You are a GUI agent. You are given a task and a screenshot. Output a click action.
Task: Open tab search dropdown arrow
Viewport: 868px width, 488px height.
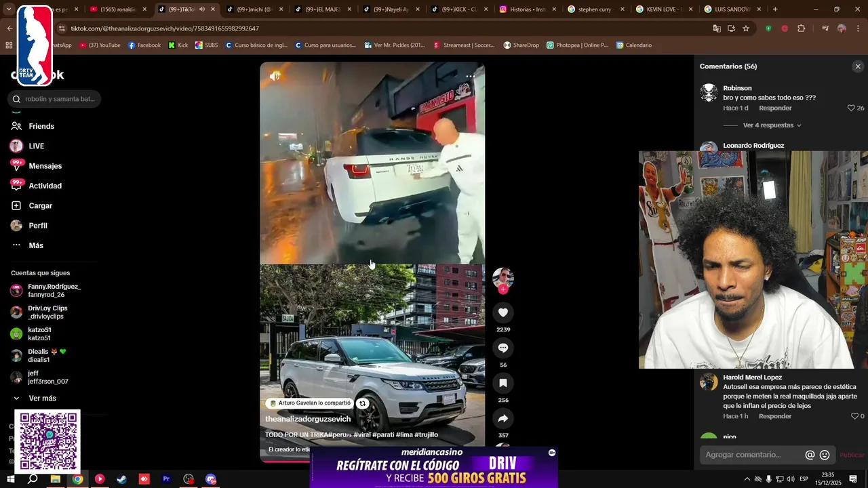coord(9,9)
